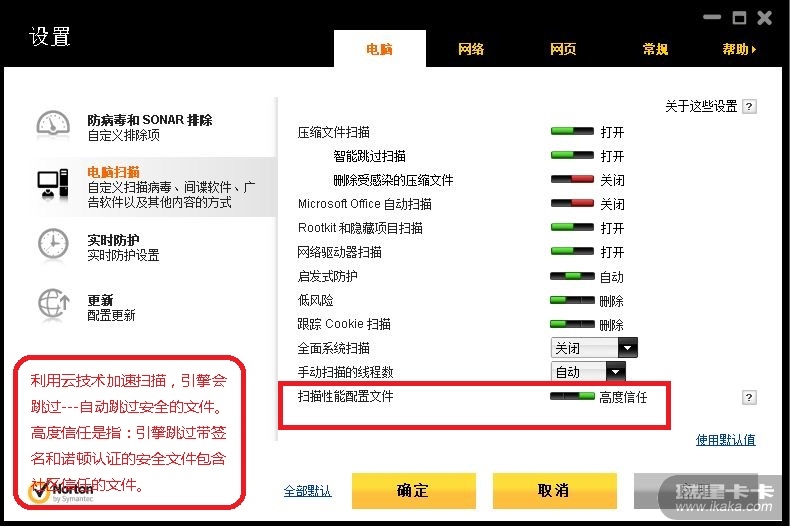Enable Microsoft Office 自动扫描 switch
The image size is (790, 526).
[x=572, y=204]
